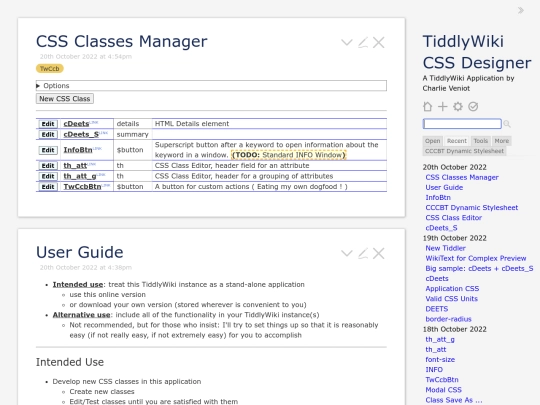The width and height of the screenshot is (540, 405).
Task: Open th_att_g in recent list
Action: pos(440,339)
